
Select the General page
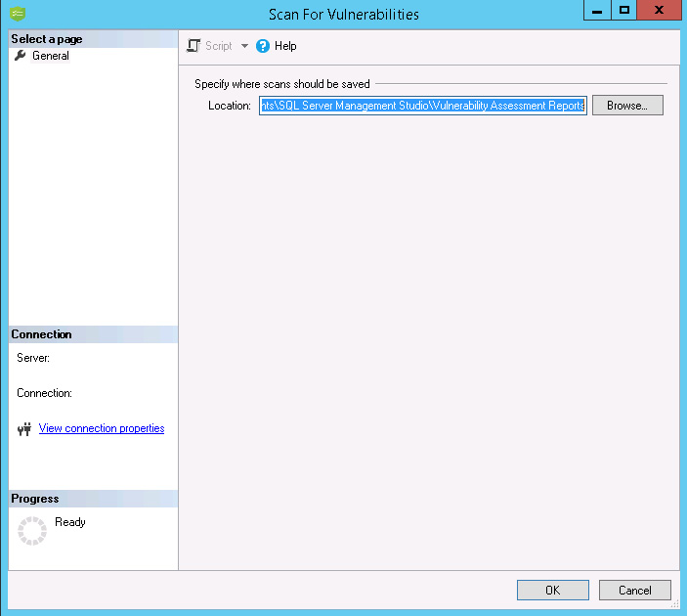tap(51, 56)
